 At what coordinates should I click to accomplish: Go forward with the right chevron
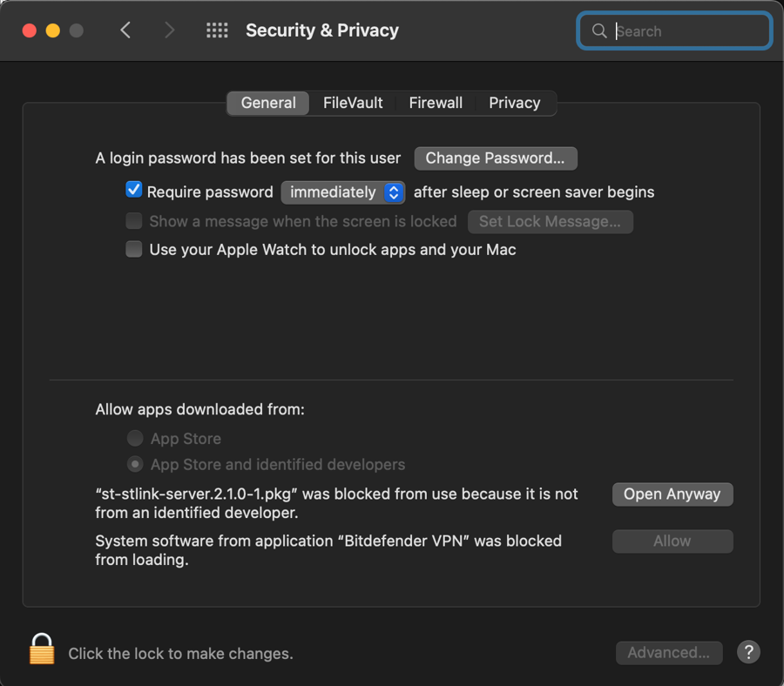[169, 30]
